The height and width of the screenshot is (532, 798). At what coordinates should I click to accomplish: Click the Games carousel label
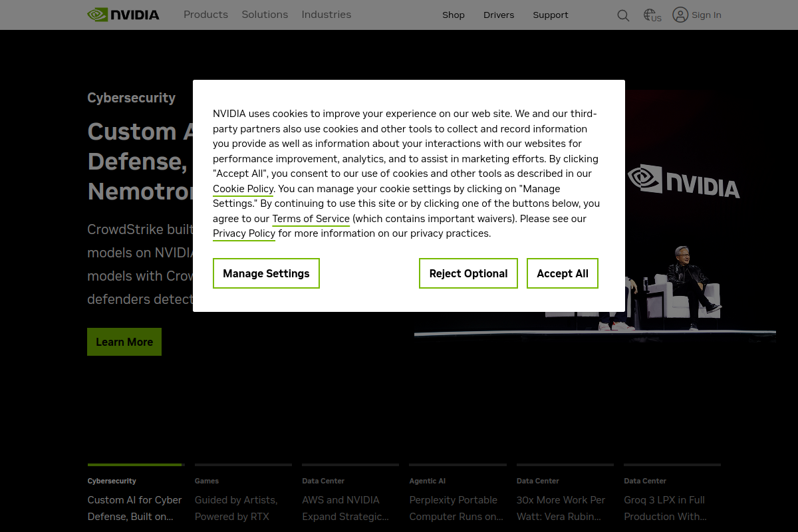(x=207, y=481)
